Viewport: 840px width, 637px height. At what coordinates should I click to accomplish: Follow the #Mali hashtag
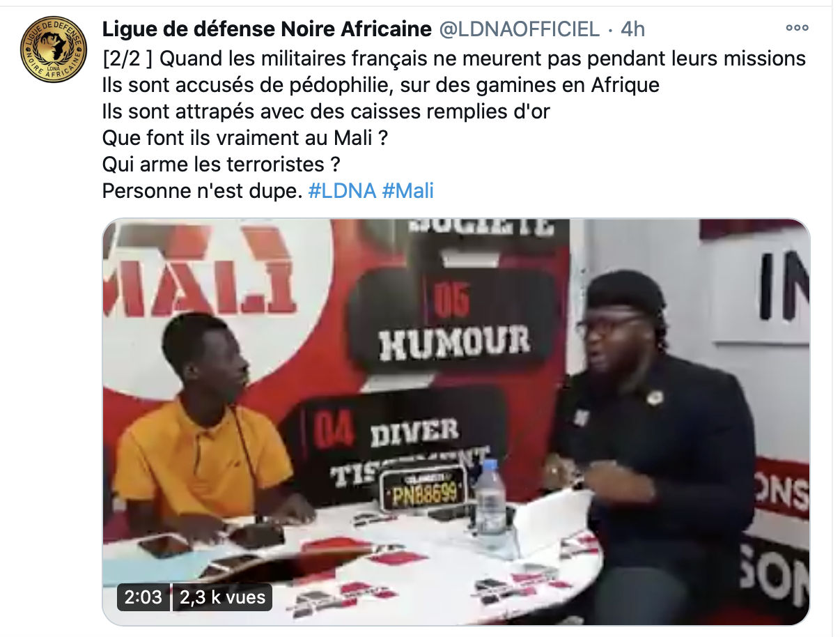click(x=408, y=191)
